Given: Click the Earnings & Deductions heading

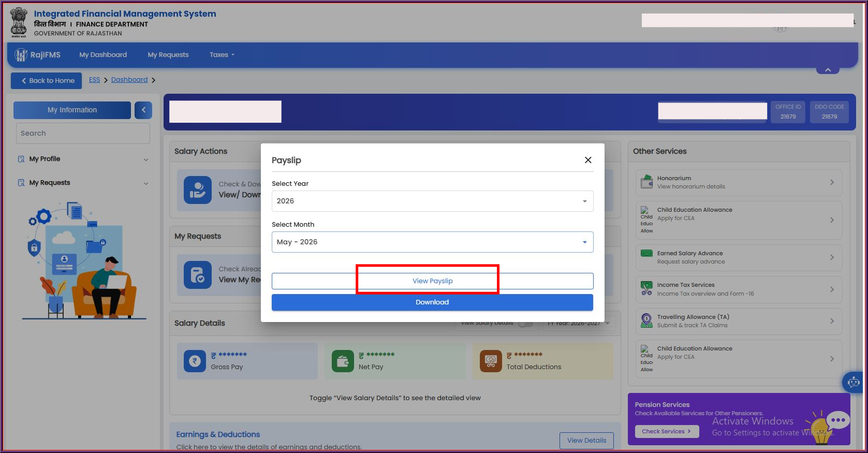Looking at the screenshot, I should tap(218, 435).
